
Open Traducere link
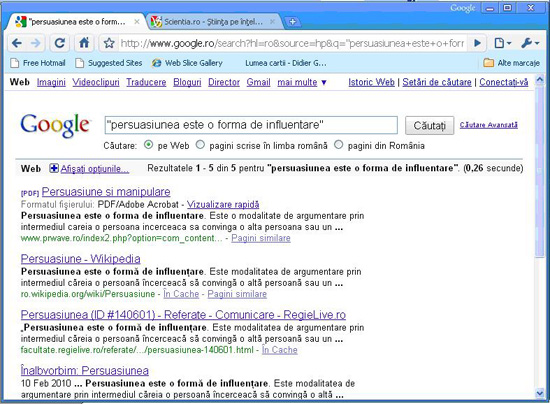coord(146,82)
